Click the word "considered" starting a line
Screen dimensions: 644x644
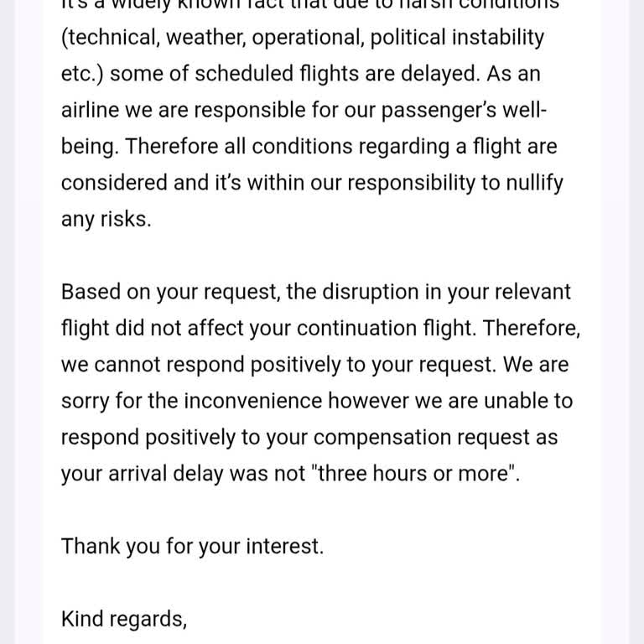pyautogui.click(x=113, y=184)
